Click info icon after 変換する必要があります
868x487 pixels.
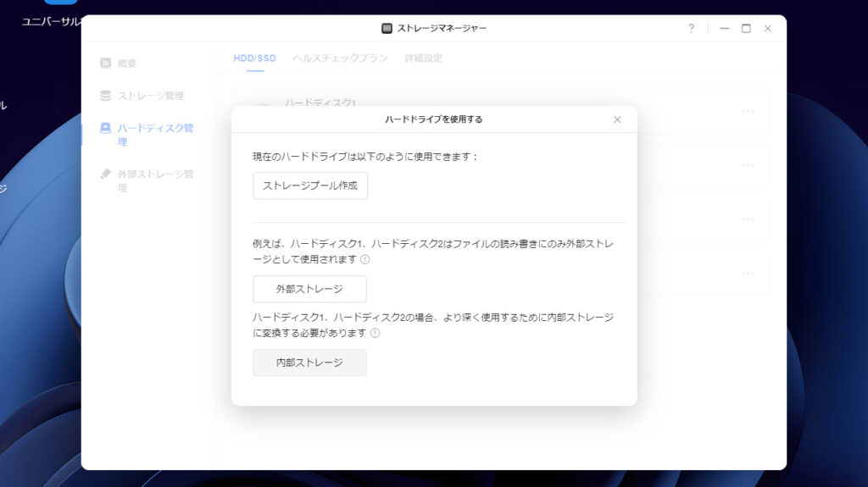[375, 333]
